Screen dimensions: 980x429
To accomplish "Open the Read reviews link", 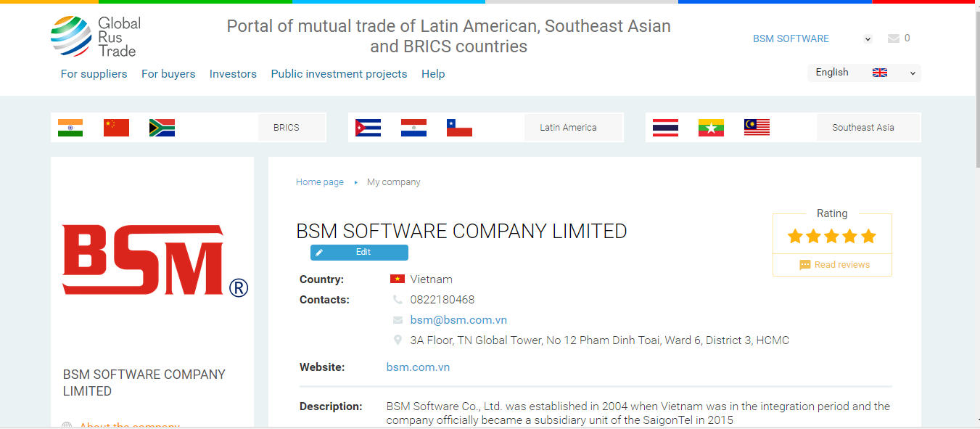I will [x=842, y=265].
